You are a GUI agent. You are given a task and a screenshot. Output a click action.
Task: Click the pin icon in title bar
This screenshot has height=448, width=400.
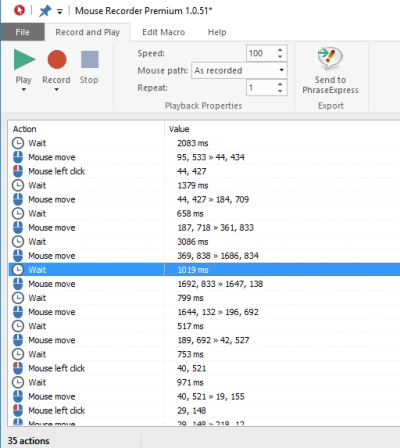(45, 11)
